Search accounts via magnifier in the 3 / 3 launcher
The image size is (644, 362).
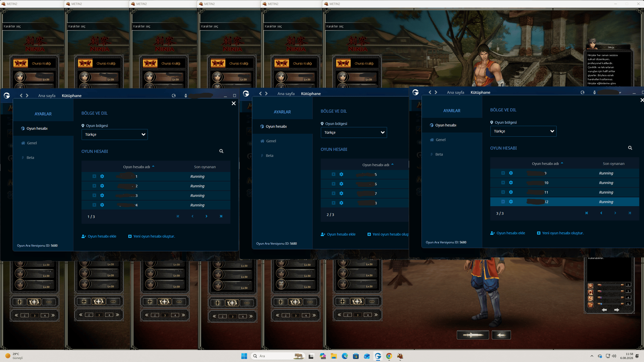630,148
